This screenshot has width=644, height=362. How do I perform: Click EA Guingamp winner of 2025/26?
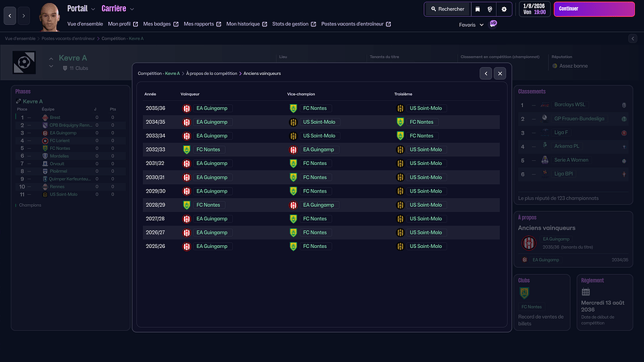212,247
